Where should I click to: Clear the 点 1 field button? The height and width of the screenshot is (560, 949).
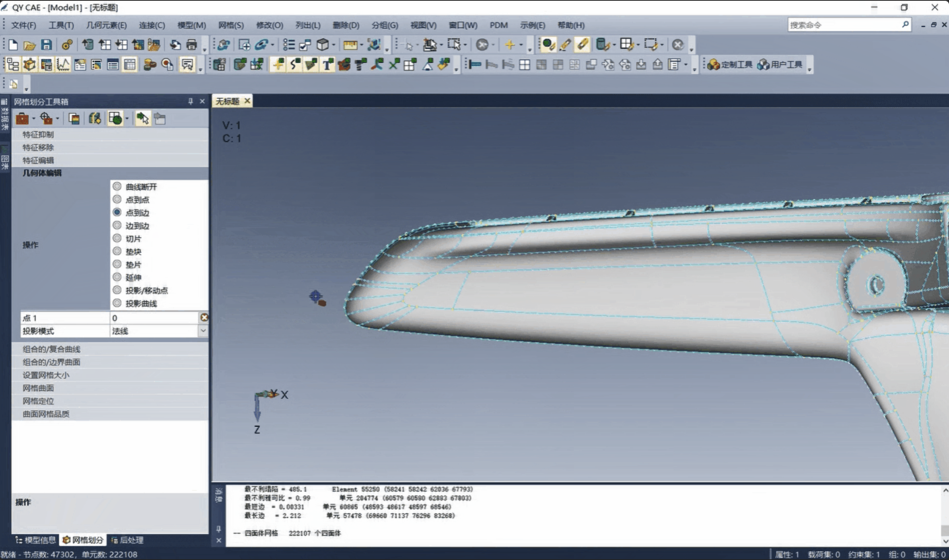204,317
